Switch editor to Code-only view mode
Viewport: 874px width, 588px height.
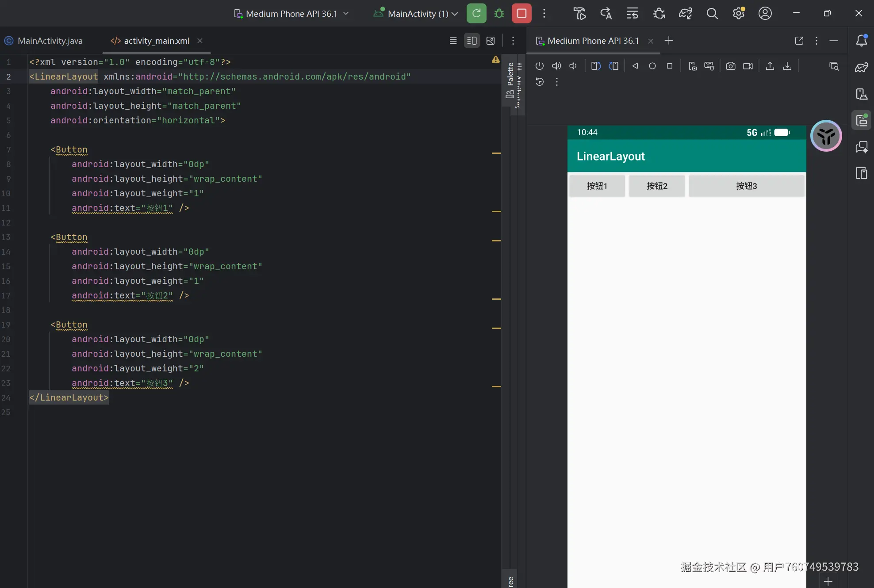click(453, 41)
